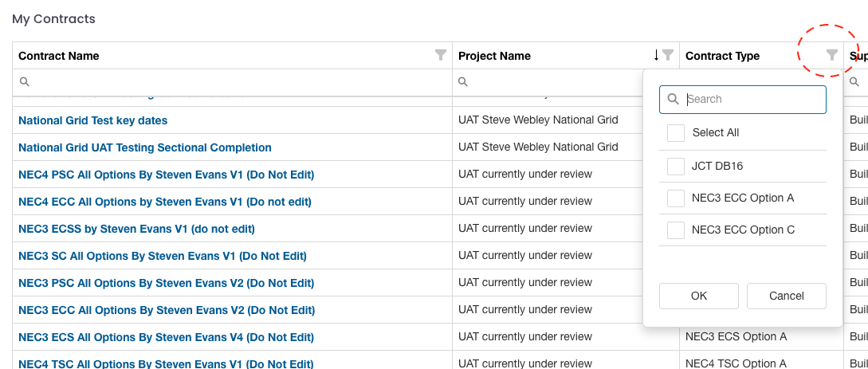This screenshot has width=868, height=369.
Task: Click the Contract Type column filter icon
Action: click(x=832, y=55)
